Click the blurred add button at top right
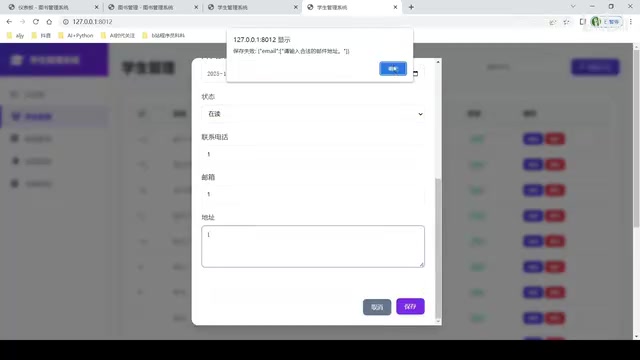640x360 pixels. point(596,67)
